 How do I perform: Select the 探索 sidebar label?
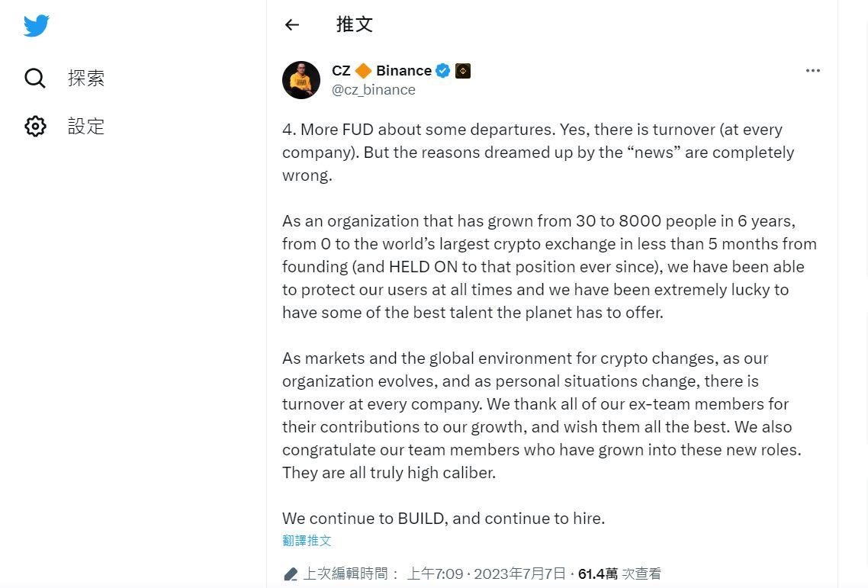(86, 78)
